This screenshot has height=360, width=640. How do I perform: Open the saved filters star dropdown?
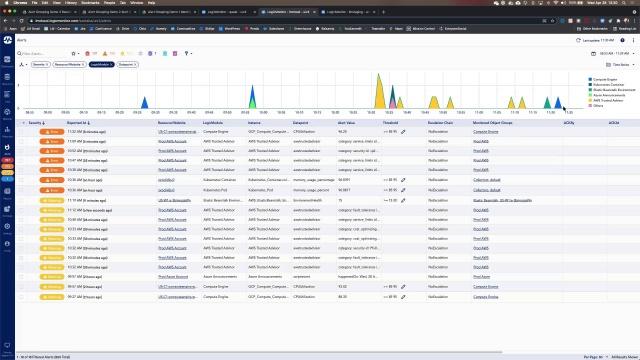point(75,53)
